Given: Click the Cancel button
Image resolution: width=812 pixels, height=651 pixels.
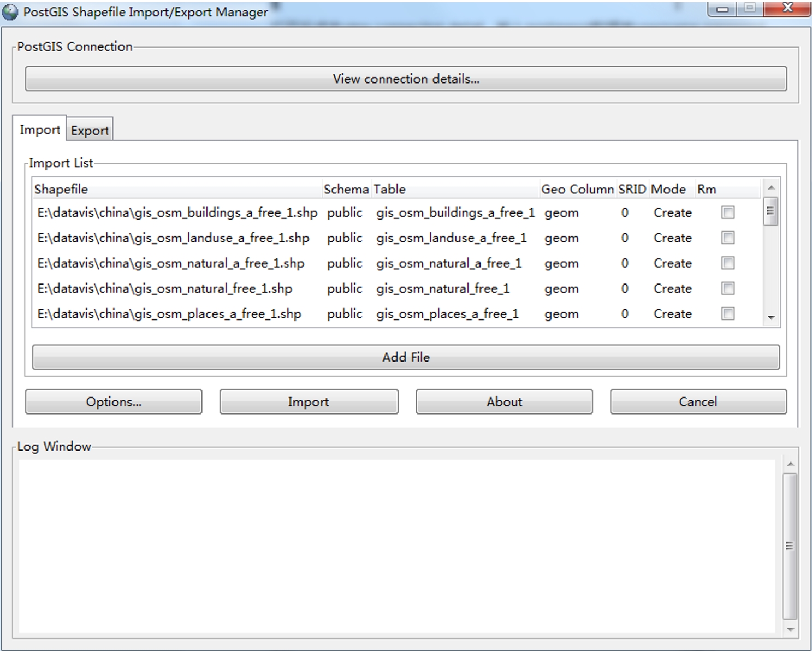Looking at the screenshot, I should 698,402.
